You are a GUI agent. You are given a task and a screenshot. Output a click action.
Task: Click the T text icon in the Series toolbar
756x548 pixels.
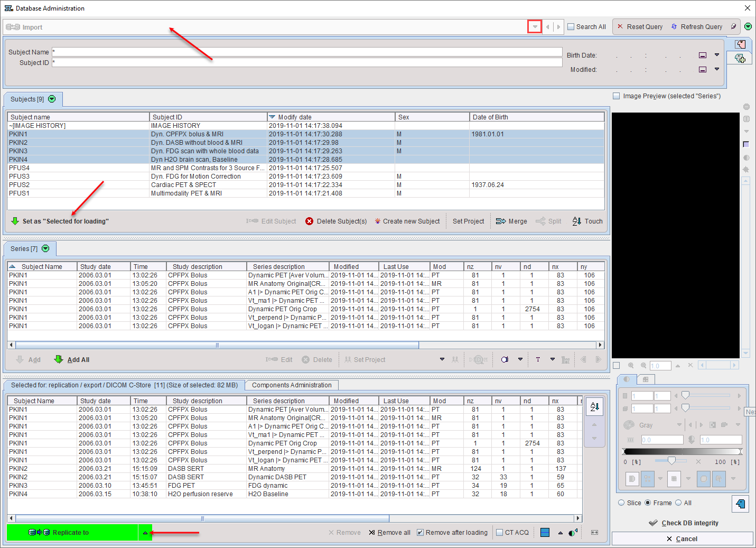pyautogui.click(x=538, y=359)
